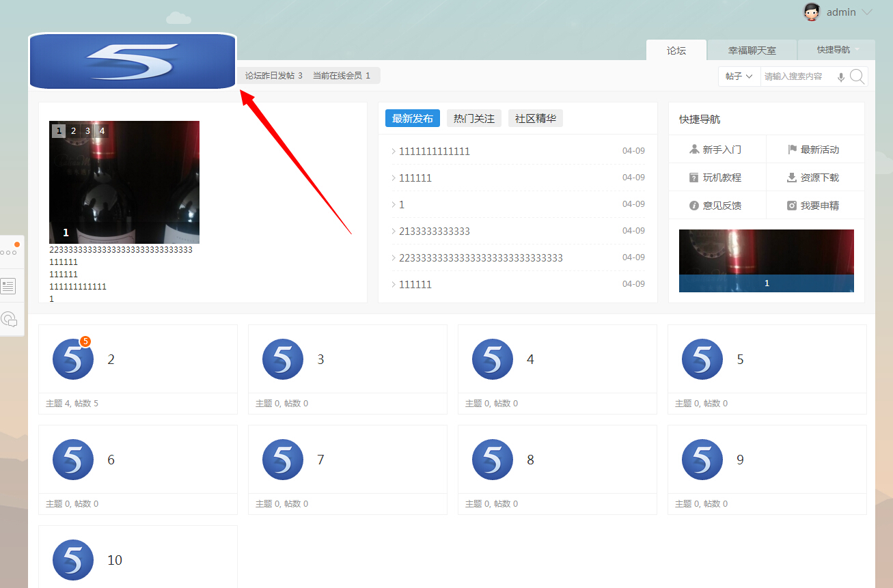
Task: Open forum 9 via its round icon
Action: 702,460
